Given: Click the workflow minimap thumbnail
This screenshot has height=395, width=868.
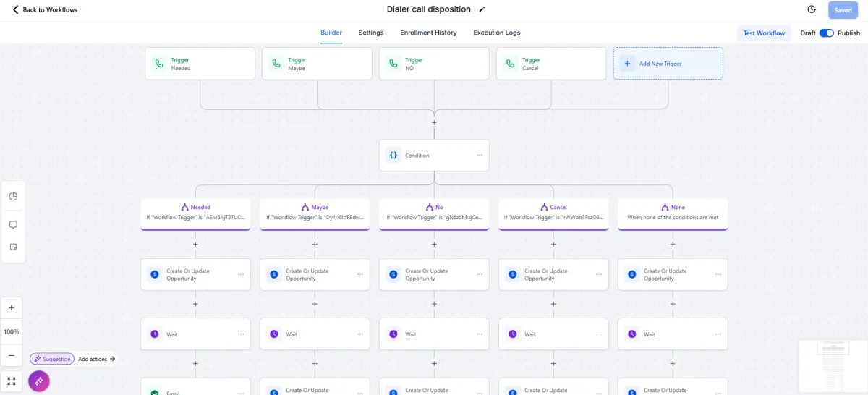Looking at the screenshot, I should click(833, 367).
